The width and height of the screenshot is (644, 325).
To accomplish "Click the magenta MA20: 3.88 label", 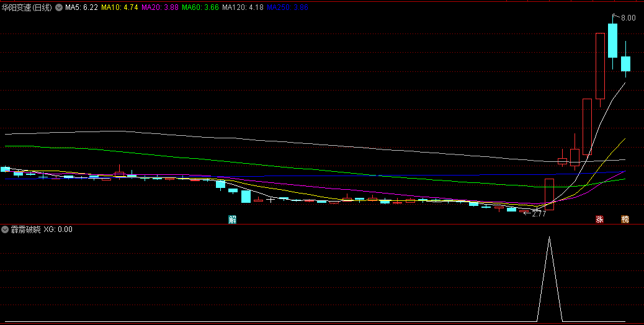I will click(x=159, y=7).
